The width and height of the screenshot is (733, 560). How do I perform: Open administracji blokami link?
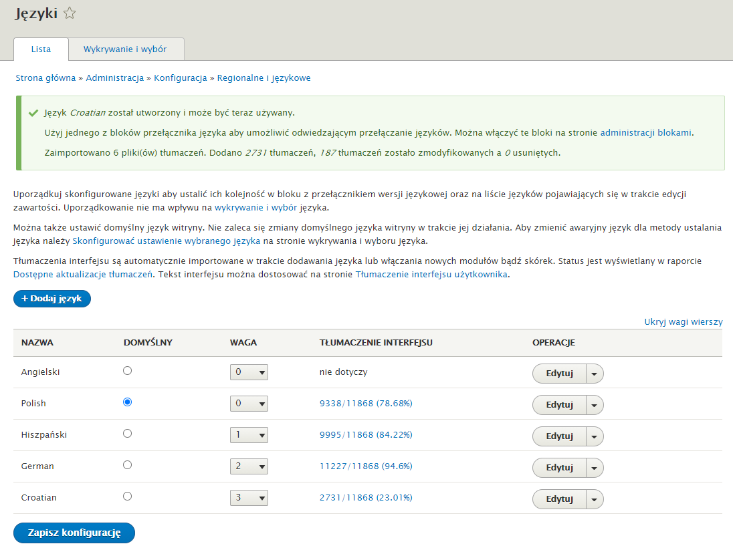tap(645, 132)
